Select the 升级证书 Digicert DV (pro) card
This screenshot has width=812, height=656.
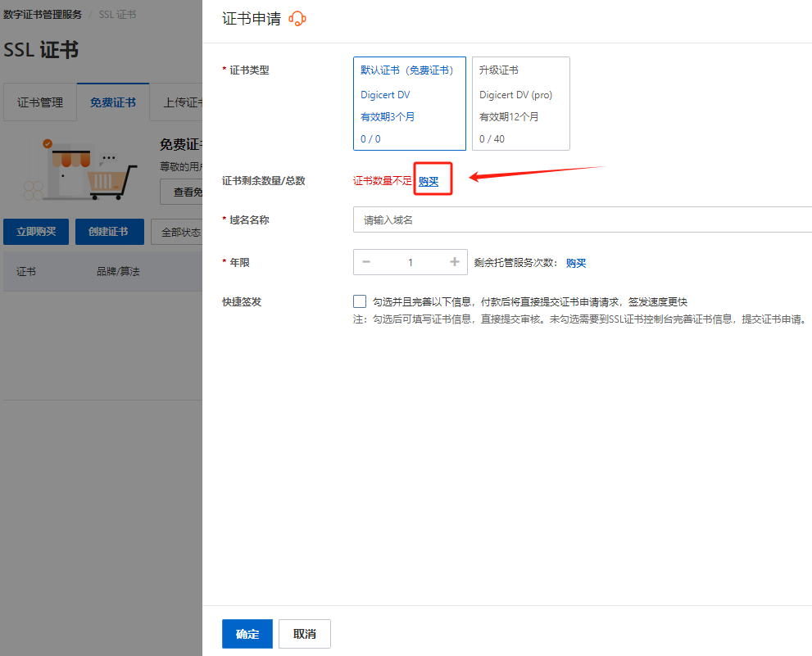520,103
